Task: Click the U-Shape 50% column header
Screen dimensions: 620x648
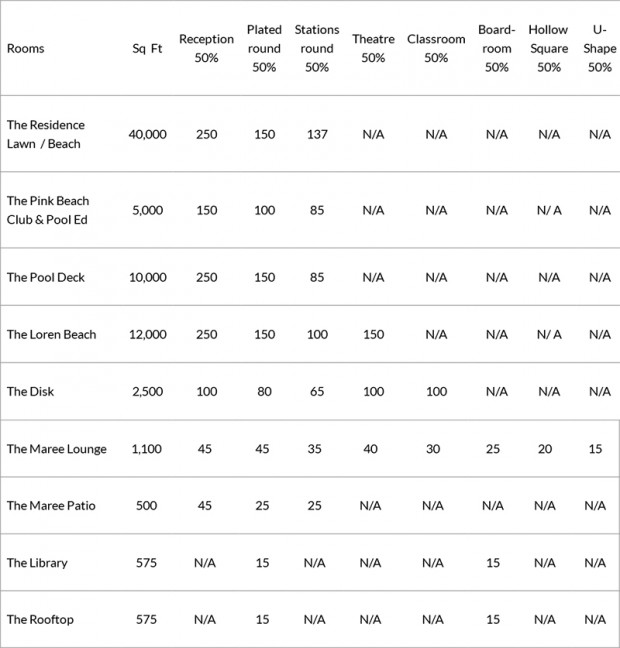Action: [599, 48]
